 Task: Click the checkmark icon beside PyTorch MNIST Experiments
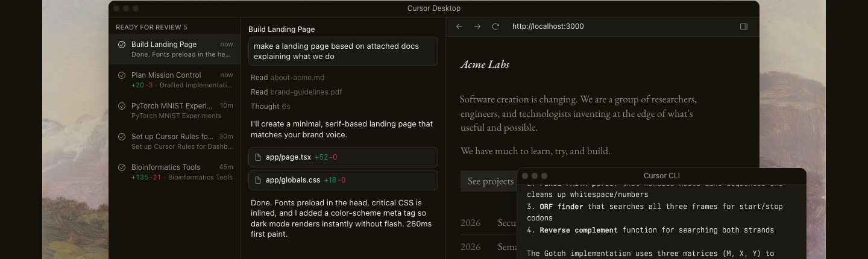[x=122, y=106]
